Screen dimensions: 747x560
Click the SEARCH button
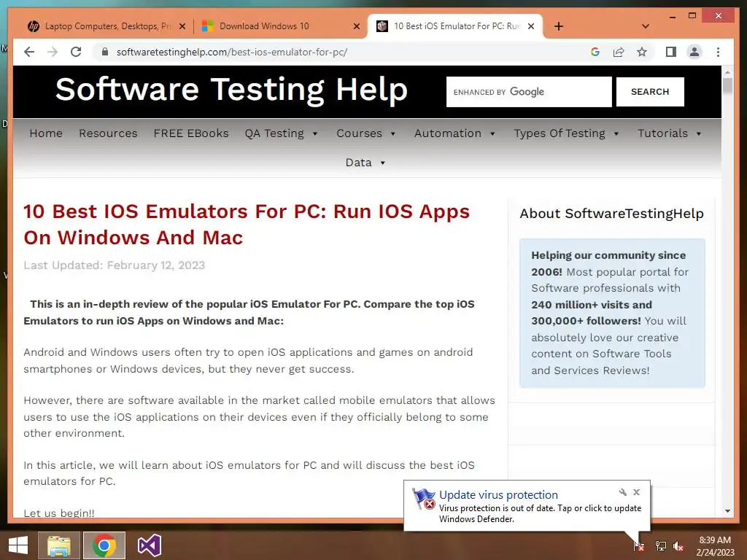pos(650,92)
